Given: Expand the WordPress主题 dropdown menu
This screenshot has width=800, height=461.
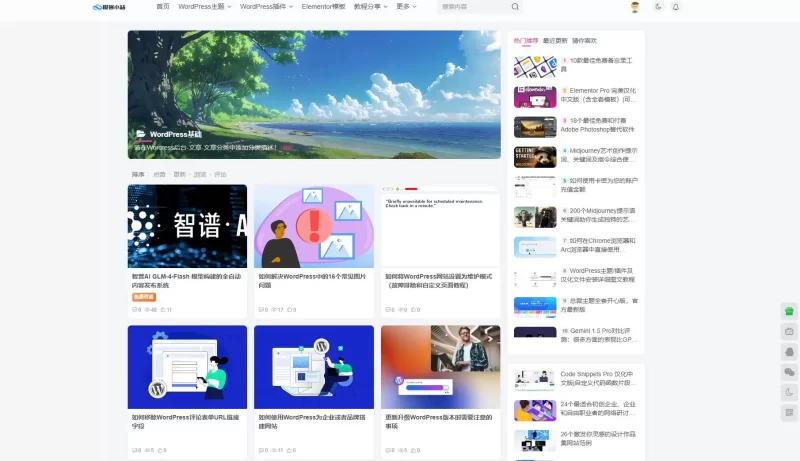Looking at the screenshot, I should tap(205, 7).
